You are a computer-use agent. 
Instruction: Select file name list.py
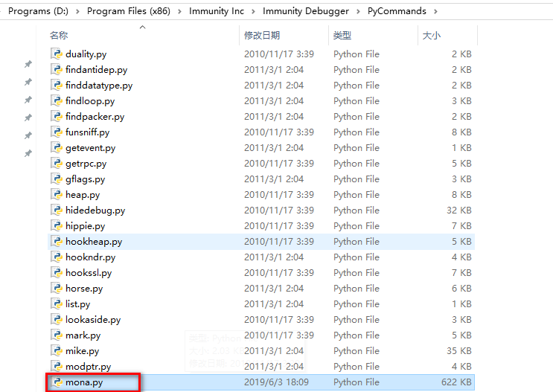coord(77,304)
